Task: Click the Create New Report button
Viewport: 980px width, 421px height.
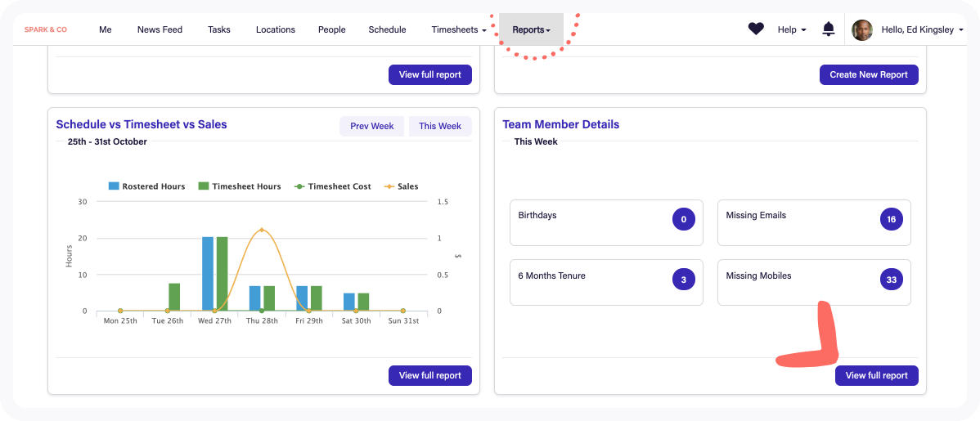Action: pos(869,74)
